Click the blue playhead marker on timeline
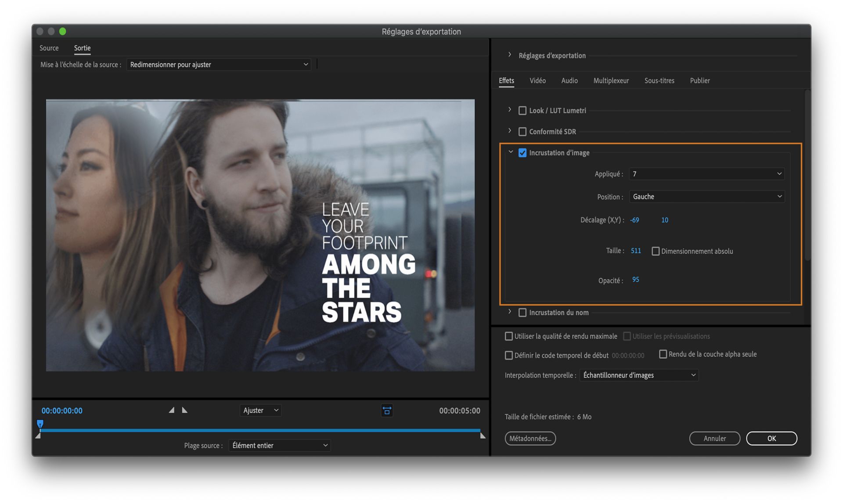 pyautogui.click(x=40, y=423)
